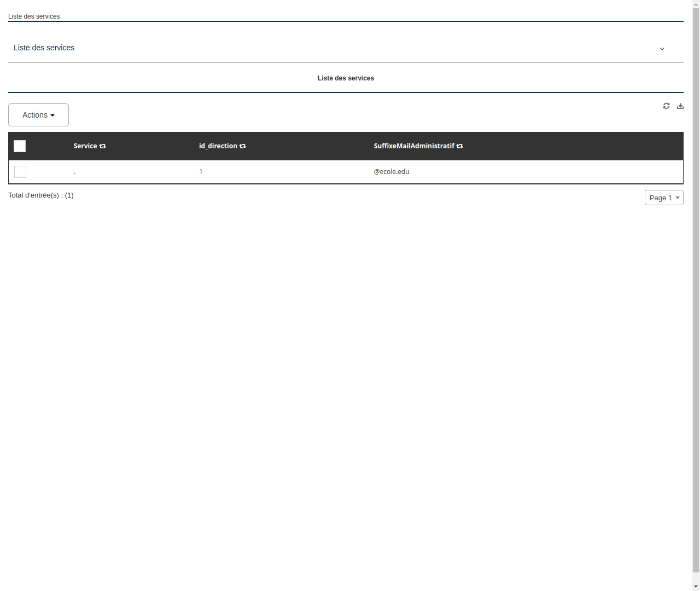The image size is (700, 591).
Task: Refresh the services table
Action: [666, 106]
